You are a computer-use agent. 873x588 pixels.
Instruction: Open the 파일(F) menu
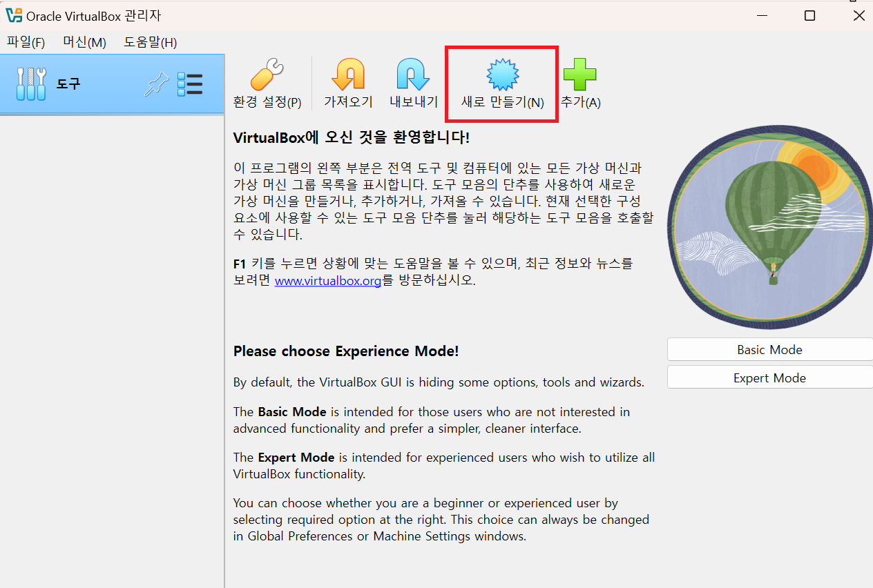26,42
